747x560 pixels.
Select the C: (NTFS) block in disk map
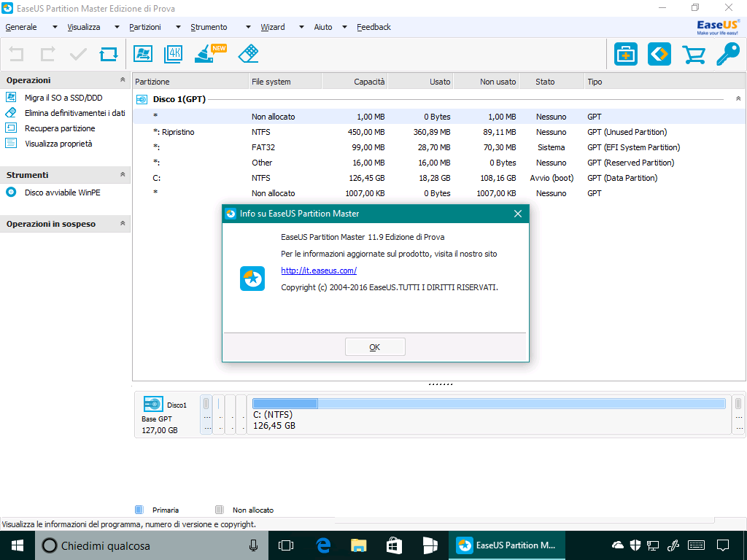click(x=489, y=414)
